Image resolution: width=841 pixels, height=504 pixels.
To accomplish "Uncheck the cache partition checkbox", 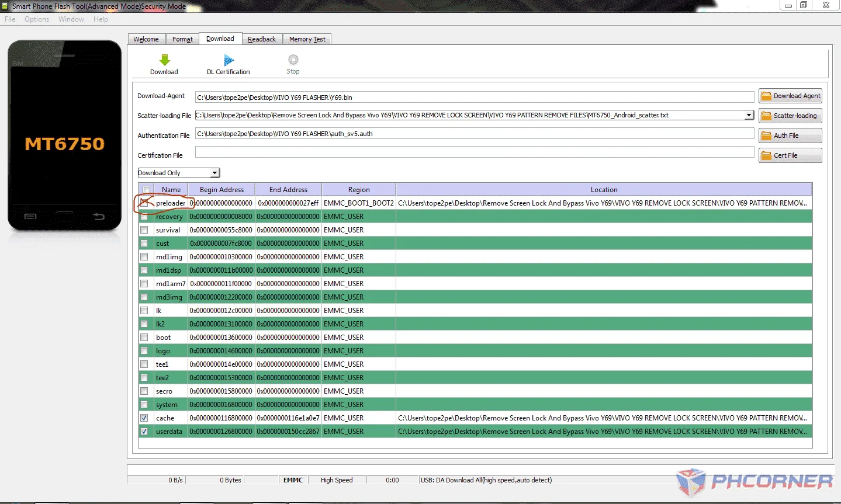I will click(x=144, y=418).
